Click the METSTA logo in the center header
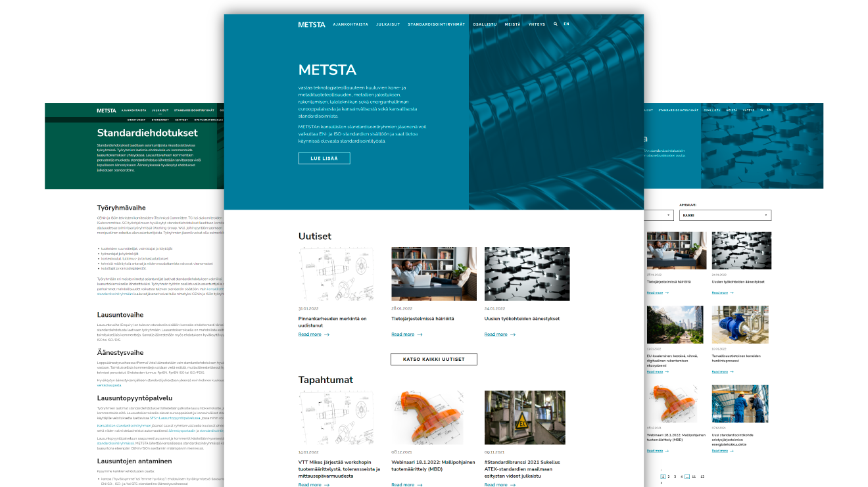The width and height of the screenshot is (868, 487). [x=311, y=24]
